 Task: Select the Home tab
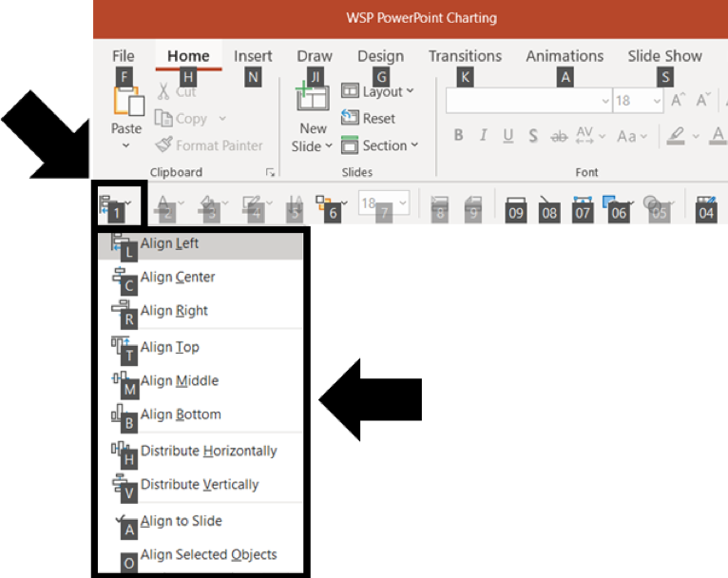pos(188,56)
